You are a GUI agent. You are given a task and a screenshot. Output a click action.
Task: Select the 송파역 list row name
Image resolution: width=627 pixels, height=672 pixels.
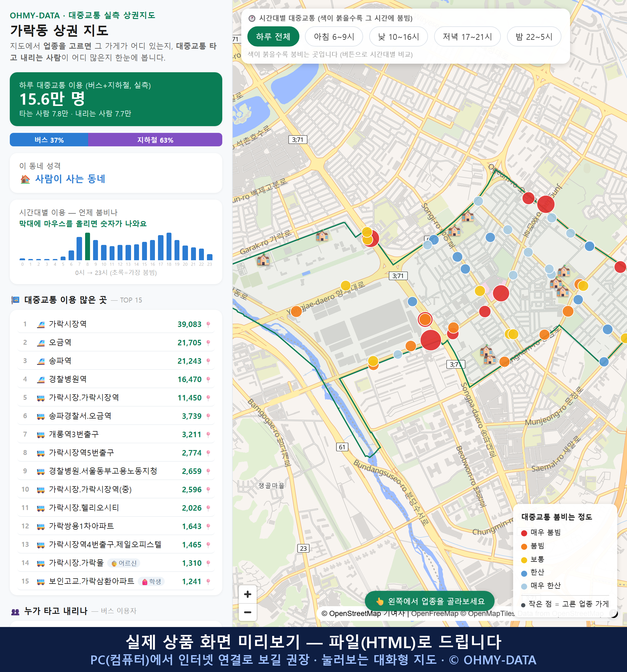(x=60, y=361)
